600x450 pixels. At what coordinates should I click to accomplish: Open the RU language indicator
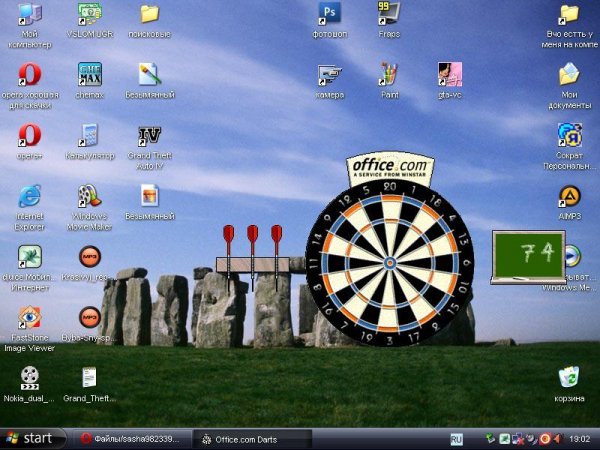coord(456,438)
